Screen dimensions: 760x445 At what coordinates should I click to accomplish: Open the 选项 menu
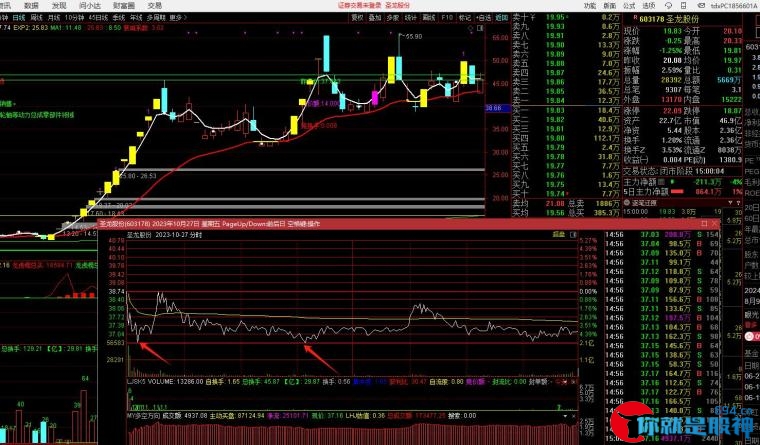649,6
